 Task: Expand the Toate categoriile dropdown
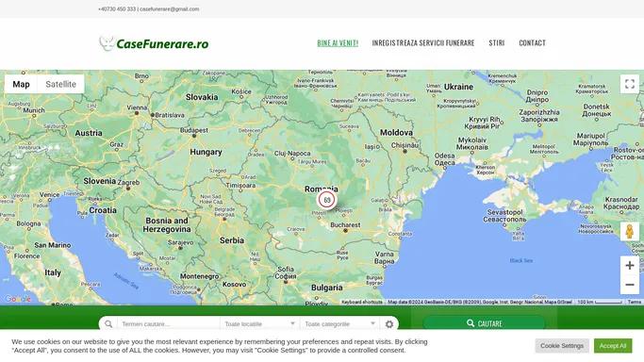[x=340, y=324]
